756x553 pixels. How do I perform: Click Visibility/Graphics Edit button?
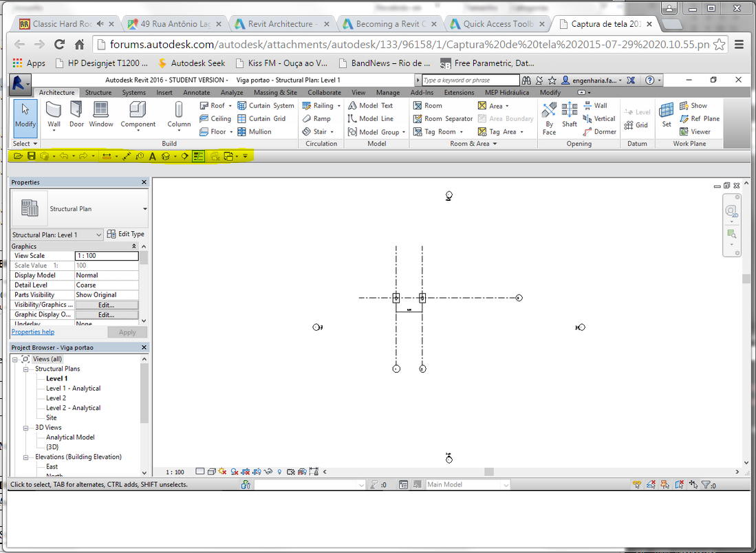107,305
